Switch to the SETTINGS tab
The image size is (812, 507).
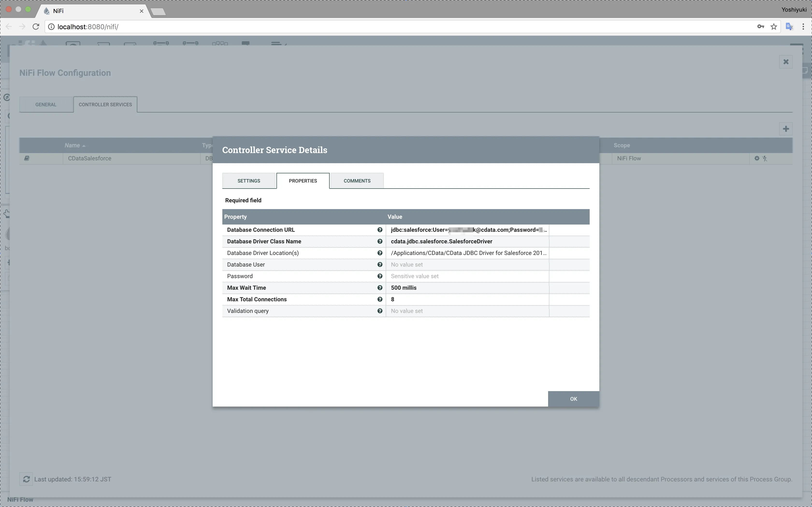(x=249, y=180)
